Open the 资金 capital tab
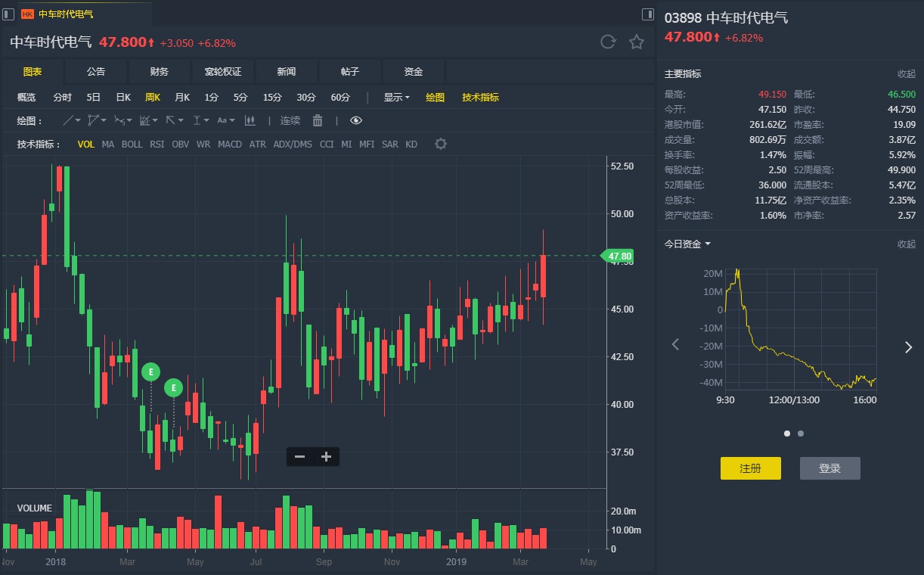Screen dimensions: 924x575 [414, 72]
